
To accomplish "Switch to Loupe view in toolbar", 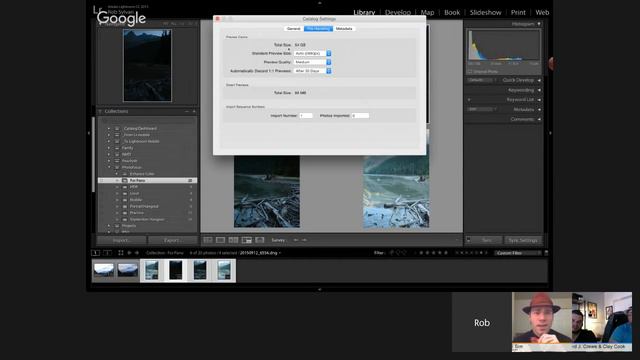I will click(220, 240).
